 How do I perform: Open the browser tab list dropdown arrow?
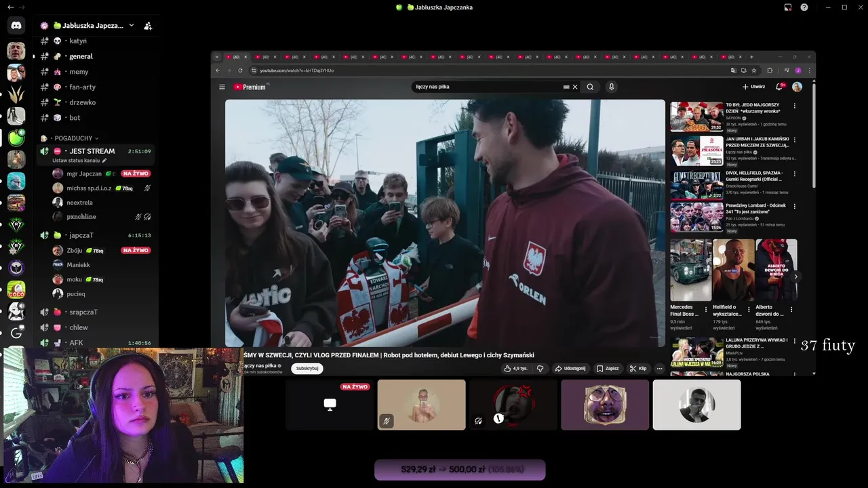pyautogui.click(x=217, y=57)
